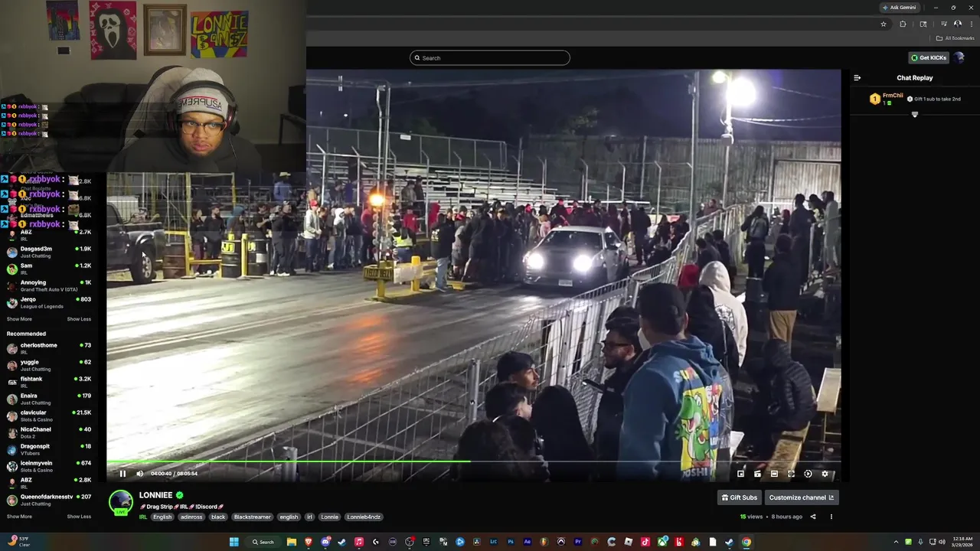The width and height of the screenshot is (980, 551).
Task: Seek on the green video progress bar
Action: coord(473,461)
